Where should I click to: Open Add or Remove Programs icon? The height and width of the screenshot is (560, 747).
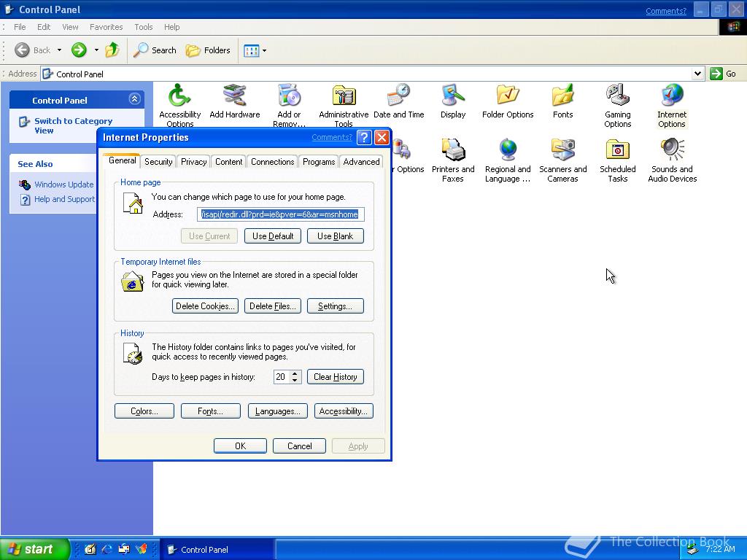[289, 105]
